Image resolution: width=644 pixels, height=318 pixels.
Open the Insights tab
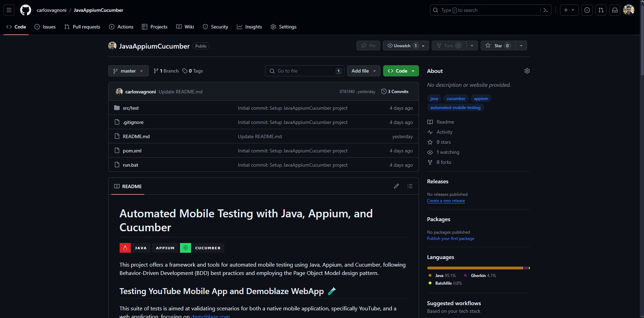249,27
